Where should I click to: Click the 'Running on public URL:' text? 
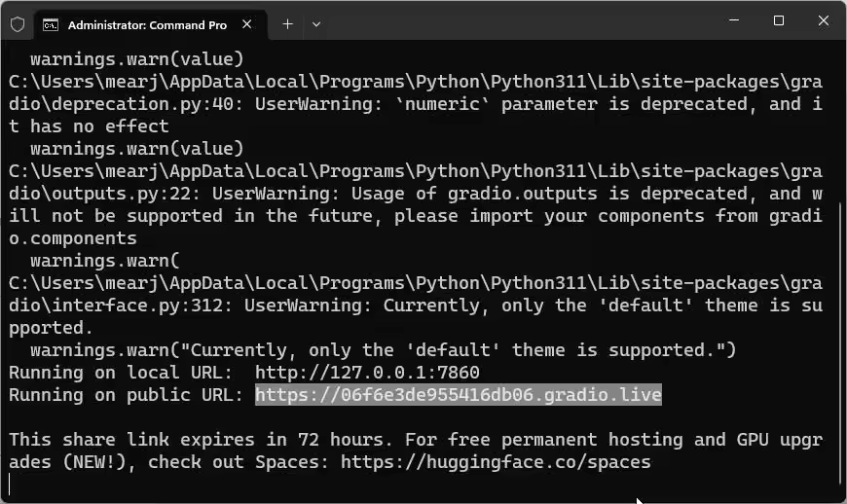coord(127,394)
